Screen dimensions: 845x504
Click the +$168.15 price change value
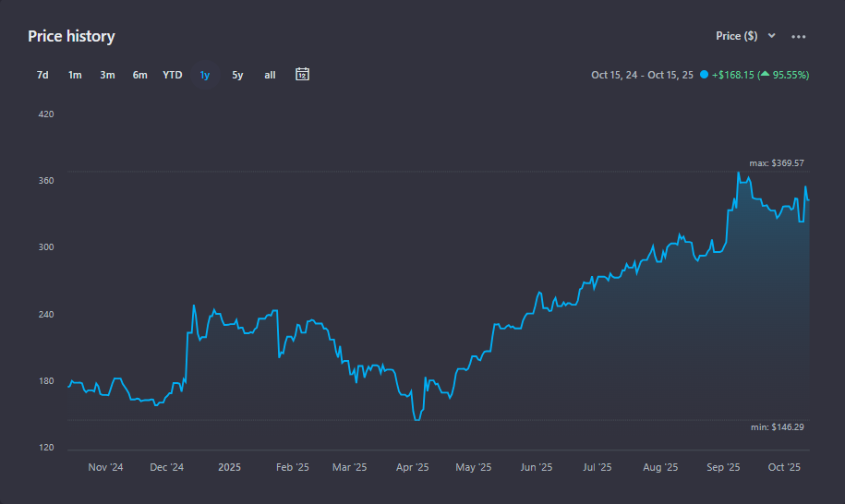point(732,75)
